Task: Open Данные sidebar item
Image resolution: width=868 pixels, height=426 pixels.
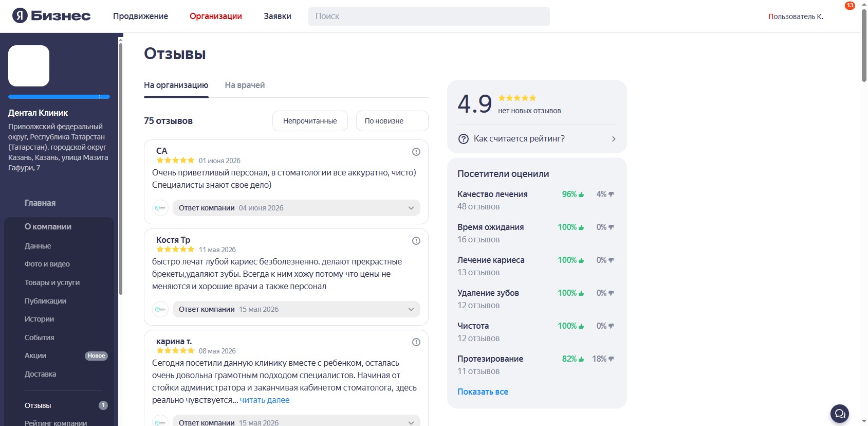Action: tap(38, 246)
